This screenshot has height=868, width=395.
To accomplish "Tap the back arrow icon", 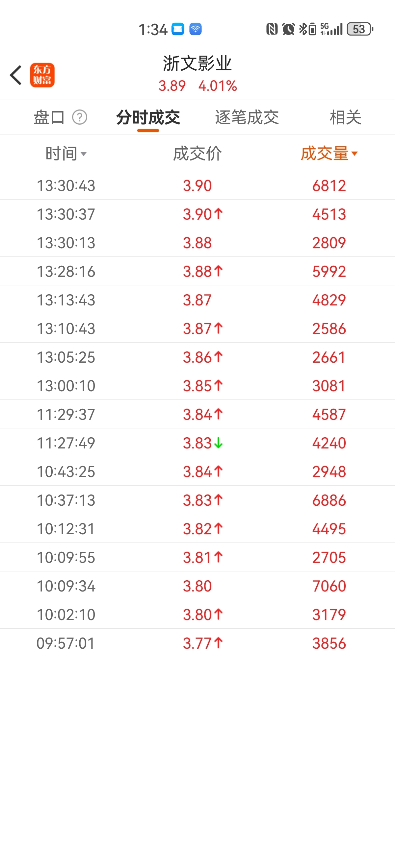I will [x=15, y=75].
